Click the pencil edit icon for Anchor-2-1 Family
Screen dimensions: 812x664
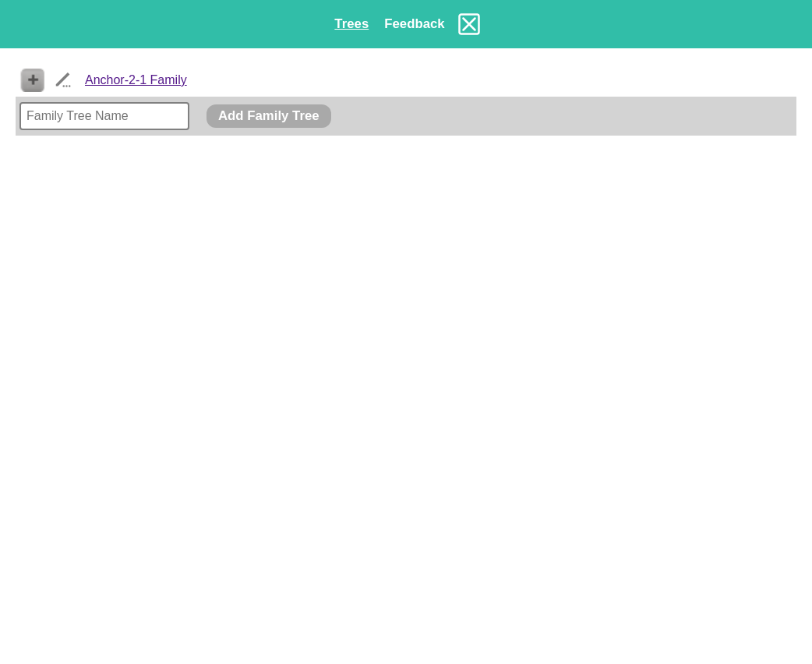click(x=63, y=80)
